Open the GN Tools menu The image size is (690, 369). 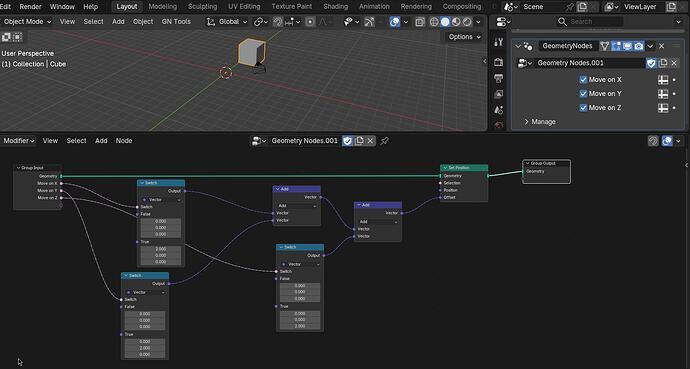click(176, 22)
